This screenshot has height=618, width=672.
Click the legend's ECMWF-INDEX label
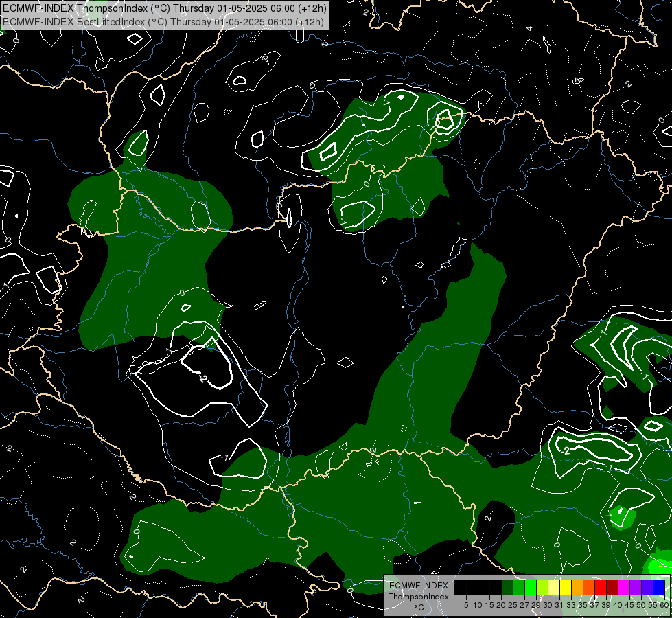(x=419, y=586)
